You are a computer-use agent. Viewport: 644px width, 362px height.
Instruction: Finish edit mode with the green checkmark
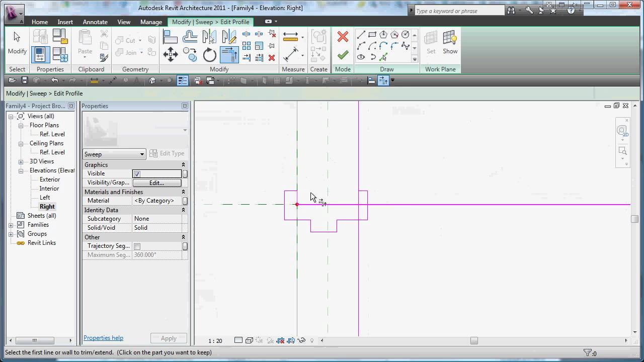[x=343, y=54]
